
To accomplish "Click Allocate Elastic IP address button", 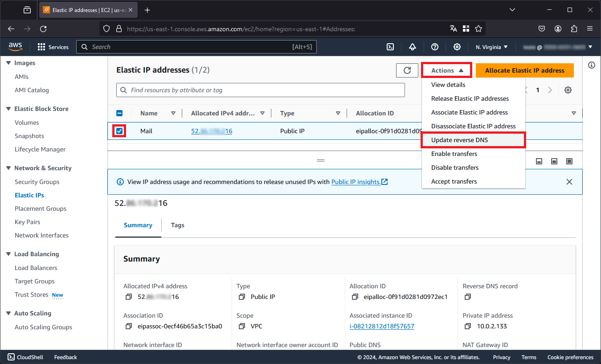I will (x=525, y=70).
